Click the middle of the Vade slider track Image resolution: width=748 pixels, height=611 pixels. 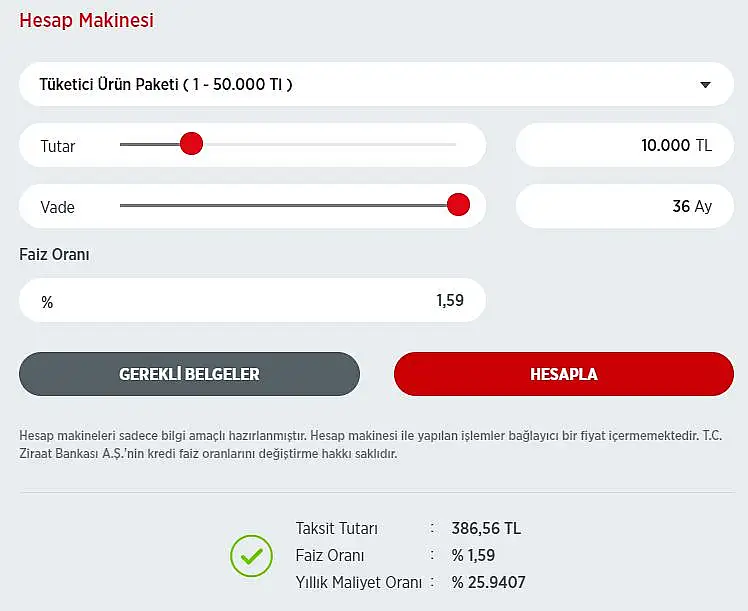click(288, 205)
